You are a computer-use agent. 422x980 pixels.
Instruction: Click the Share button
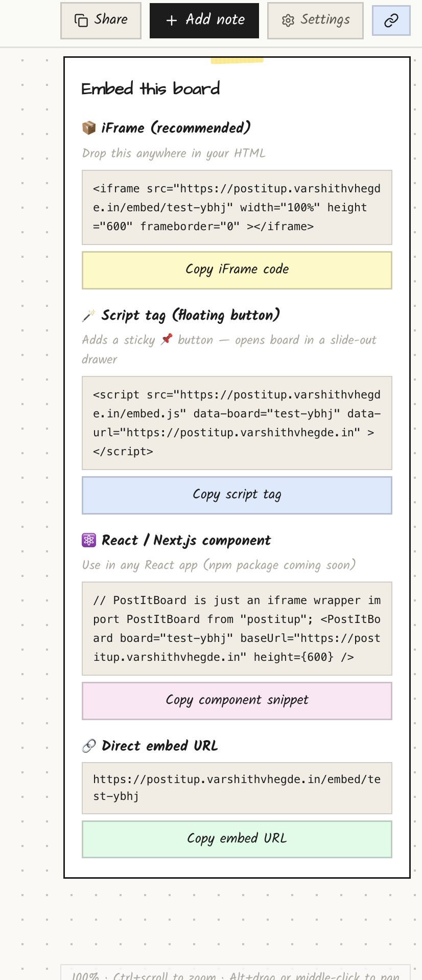[x=101, y=20]
